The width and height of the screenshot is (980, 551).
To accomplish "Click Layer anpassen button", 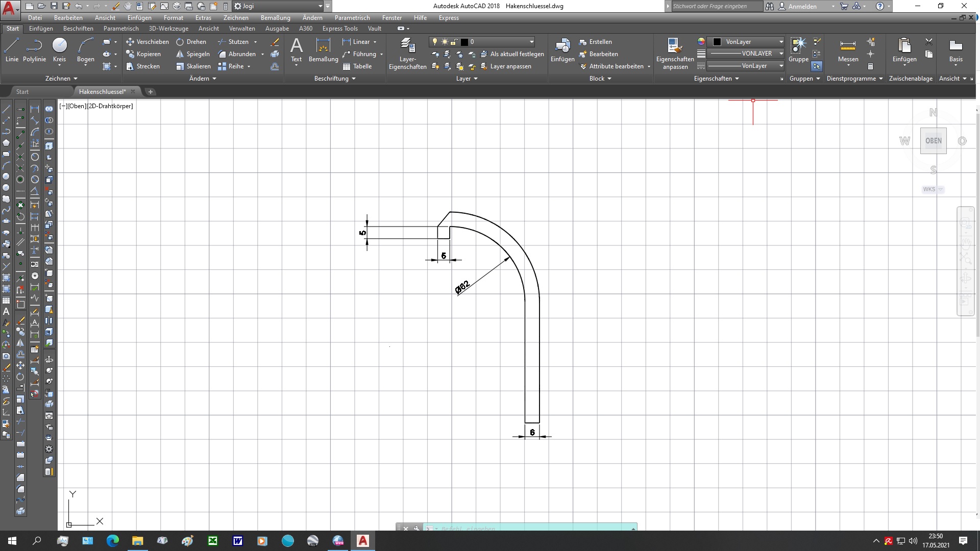I will [505, 66].
